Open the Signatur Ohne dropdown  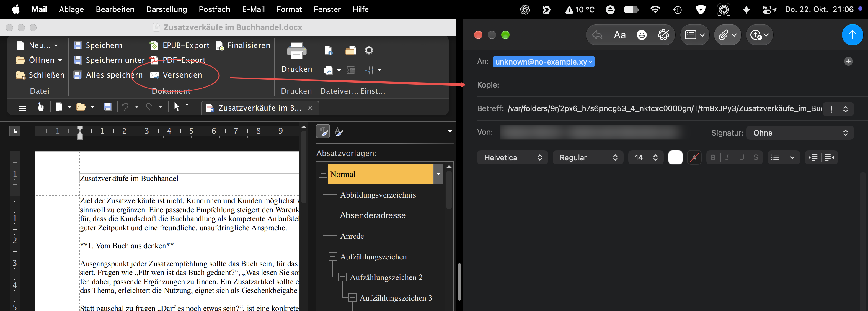click(x=800, y=133)
